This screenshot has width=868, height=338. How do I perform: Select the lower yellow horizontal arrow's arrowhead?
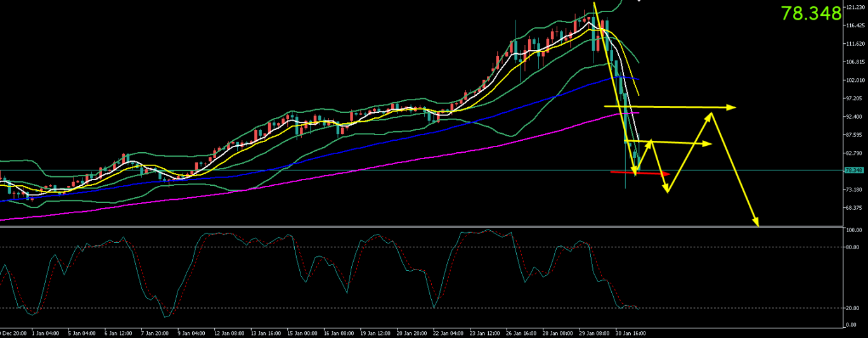point(708,145)
